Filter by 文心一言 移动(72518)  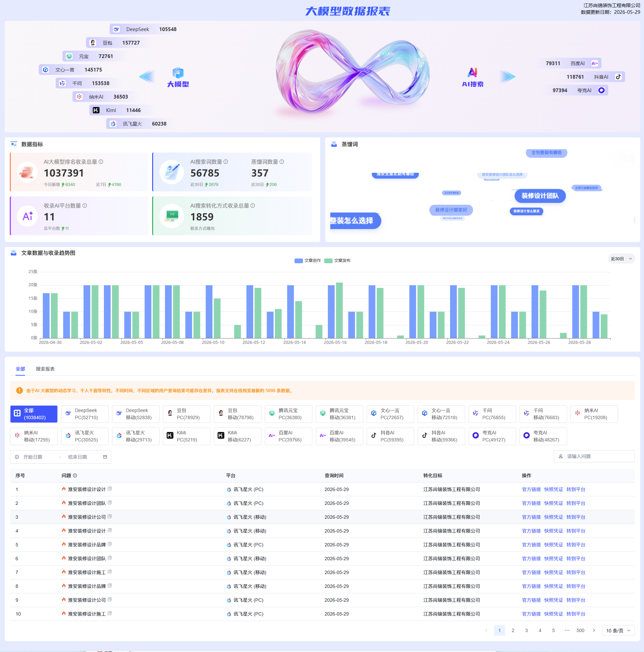tap(441, 414)
